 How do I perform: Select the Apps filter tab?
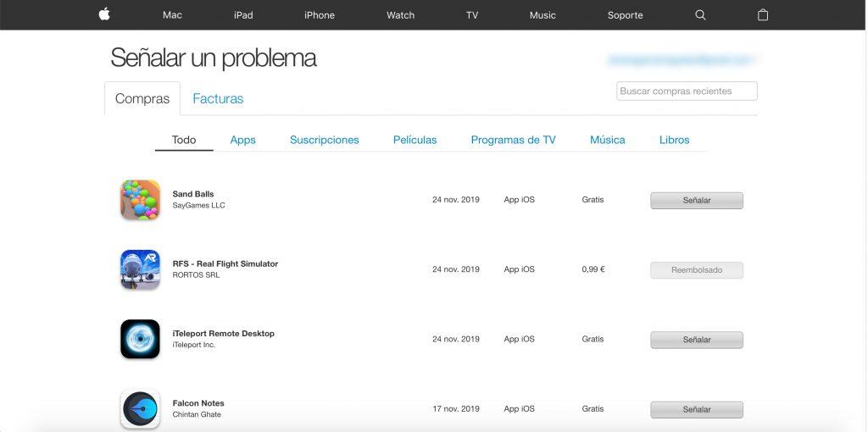coord(243,140)
